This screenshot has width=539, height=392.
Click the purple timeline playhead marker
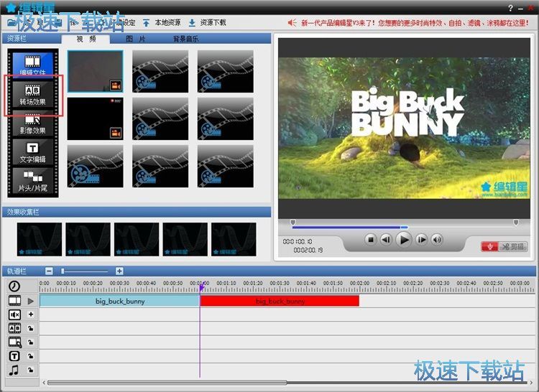(202, 287)
